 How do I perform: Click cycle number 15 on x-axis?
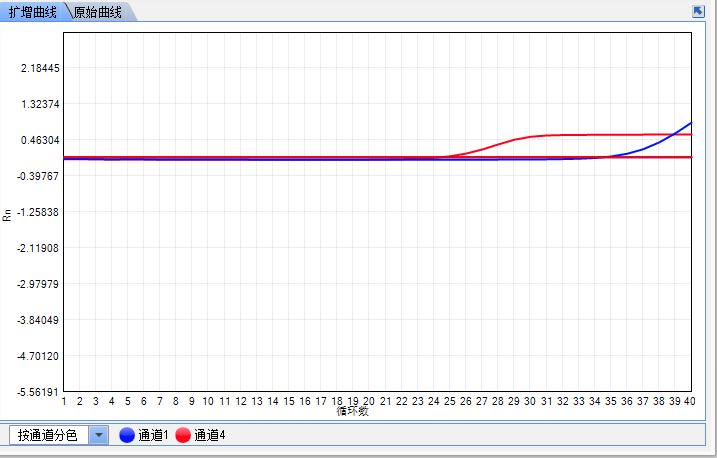pyautogui.click(x=289, y=401)
